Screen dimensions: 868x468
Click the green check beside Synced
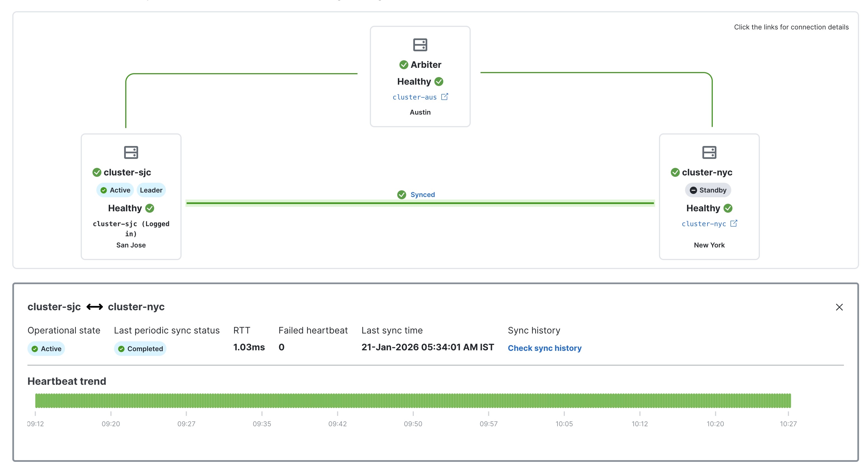[401, 195]
